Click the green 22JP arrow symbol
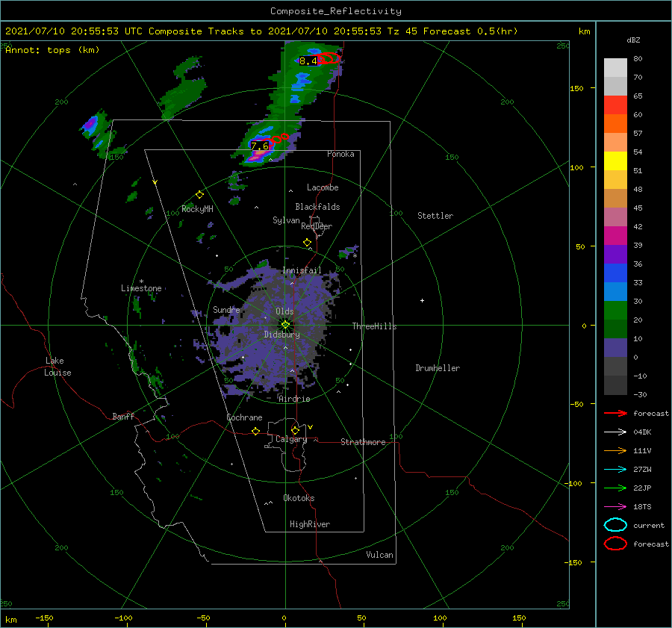The image size is (672, 628). click(615, 488)
